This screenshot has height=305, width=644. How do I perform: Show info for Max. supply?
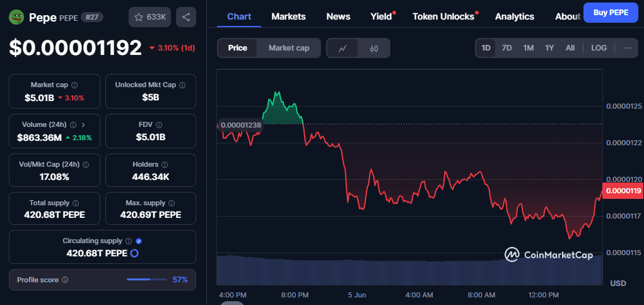click(172, 203)
